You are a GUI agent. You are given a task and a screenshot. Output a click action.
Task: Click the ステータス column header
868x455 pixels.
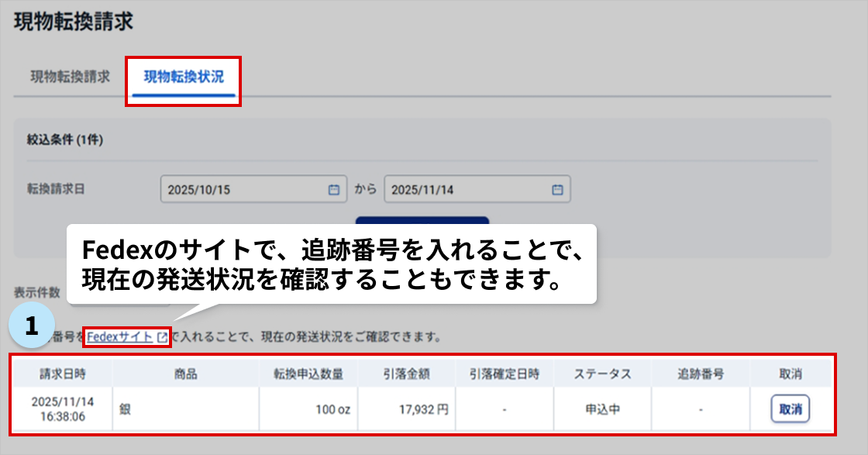(602, 374)
